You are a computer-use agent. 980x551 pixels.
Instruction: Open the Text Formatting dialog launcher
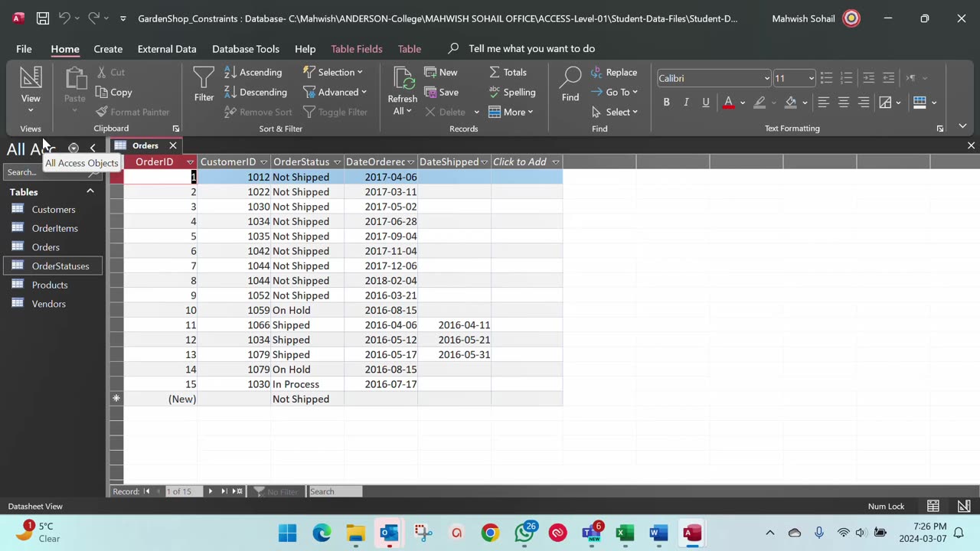(940, 129)
